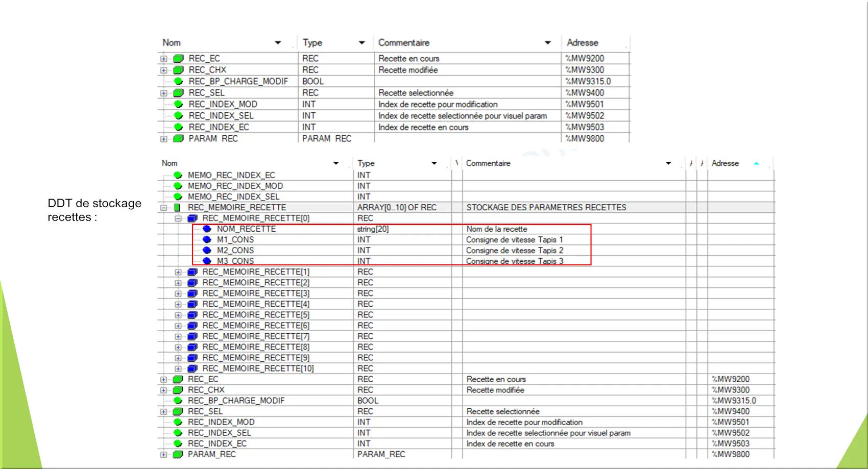Image resolution: width=868 pixels, height=469 pixels.
Task: Expand REC_MEMOIRE_RECETTE[2] node
Action: point(178,283)
